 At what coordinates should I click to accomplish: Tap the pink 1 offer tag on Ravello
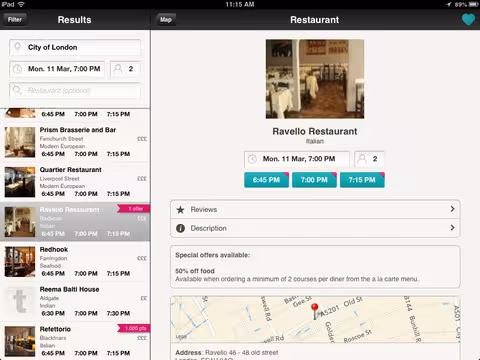point(134,209)
